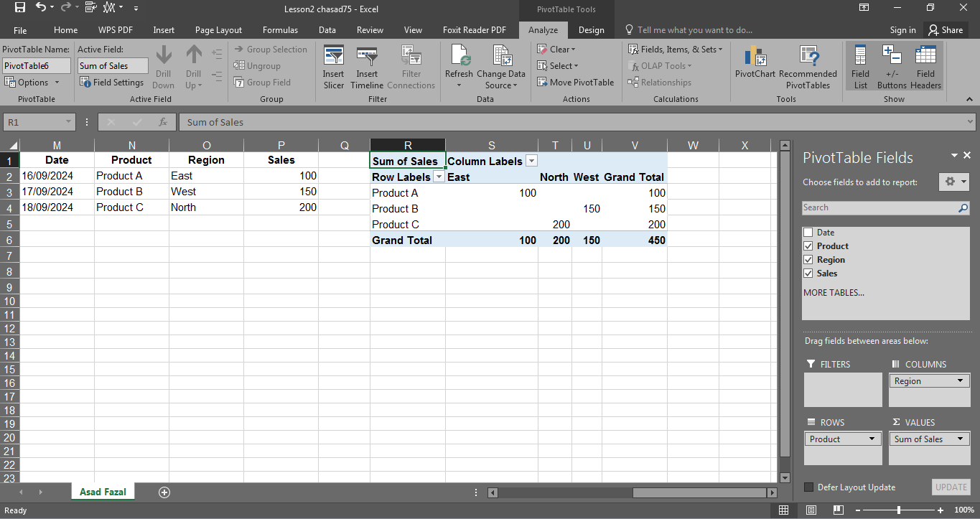Open the field list Tools gear menu
Screen dimensions: 980x519
(954, 182)
